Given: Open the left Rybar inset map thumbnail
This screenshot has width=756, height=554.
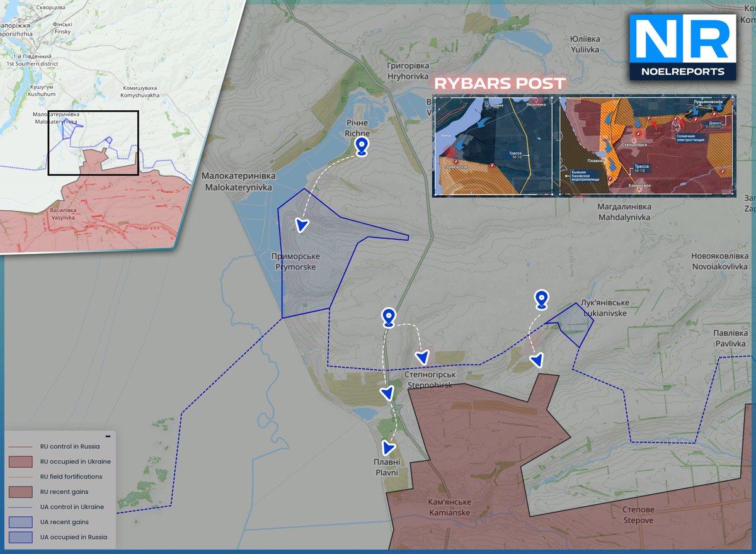Looking at the screenshot, I should (x=493, y=146).
